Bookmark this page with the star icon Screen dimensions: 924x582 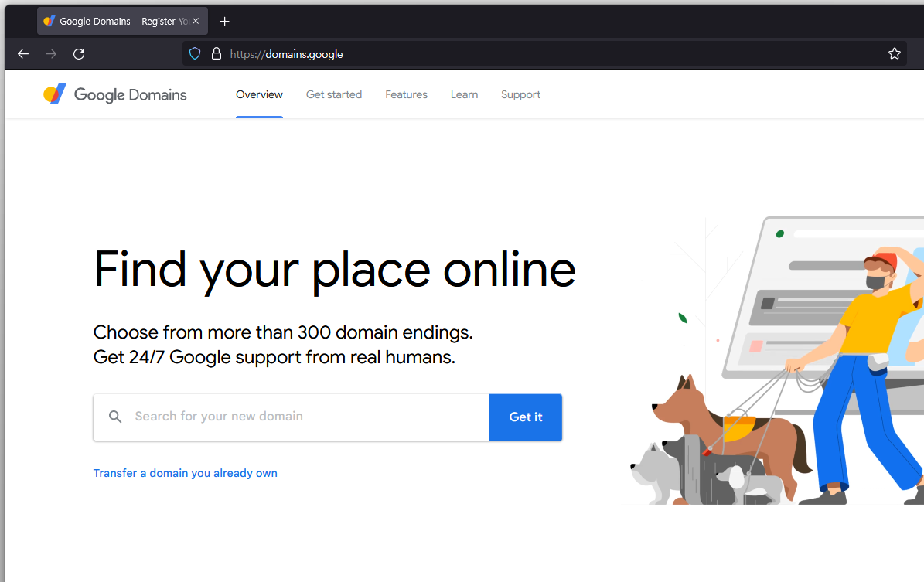coord(895,53)
